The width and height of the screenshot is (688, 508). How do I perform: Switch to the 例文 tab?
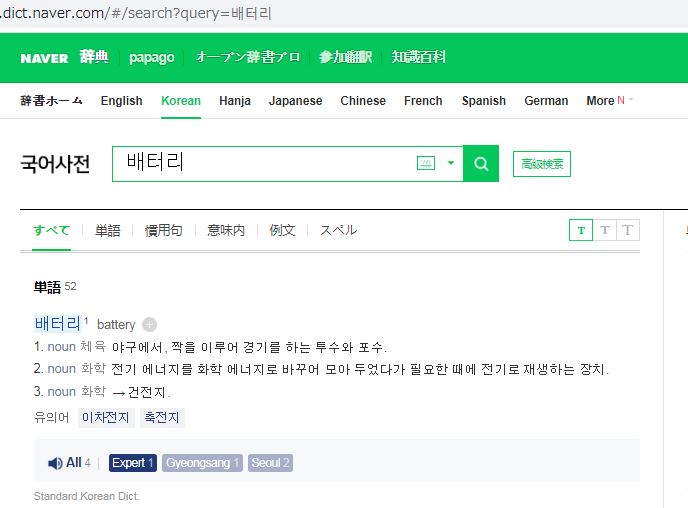click(x=282, y=230)
